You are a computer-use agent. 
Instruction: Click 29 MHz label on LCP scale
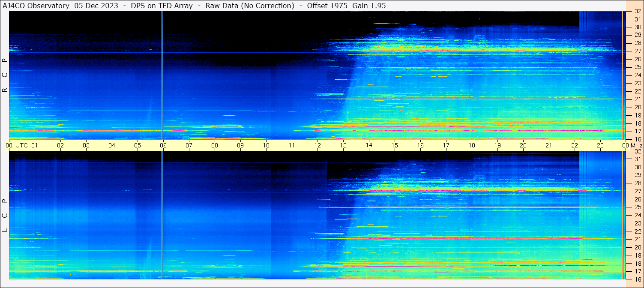tap(637, 175)
